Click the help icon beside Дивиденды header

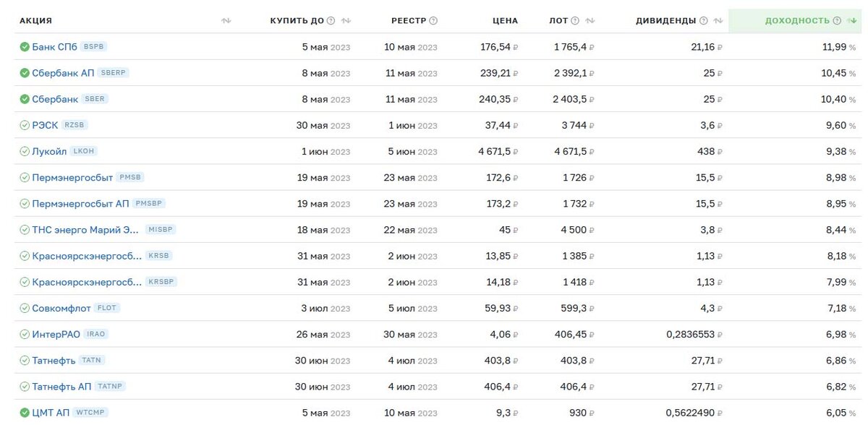click(703, 21)
